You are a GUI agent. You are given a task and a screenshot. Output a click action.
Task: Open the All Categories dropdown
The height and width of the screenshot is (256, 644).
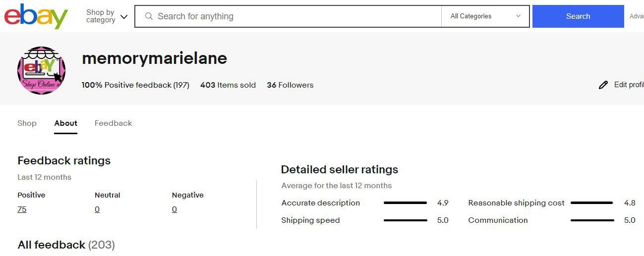pos(485,16)
